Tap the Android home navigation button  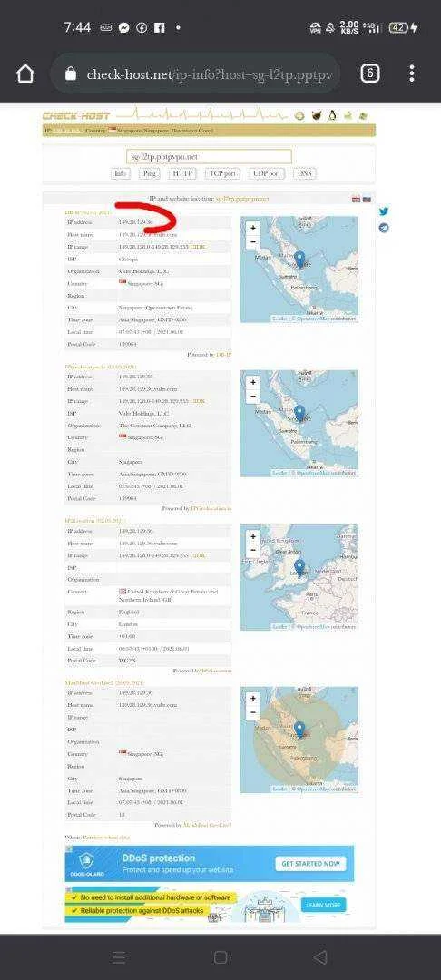pyautogui.click(x=220, y=957)
